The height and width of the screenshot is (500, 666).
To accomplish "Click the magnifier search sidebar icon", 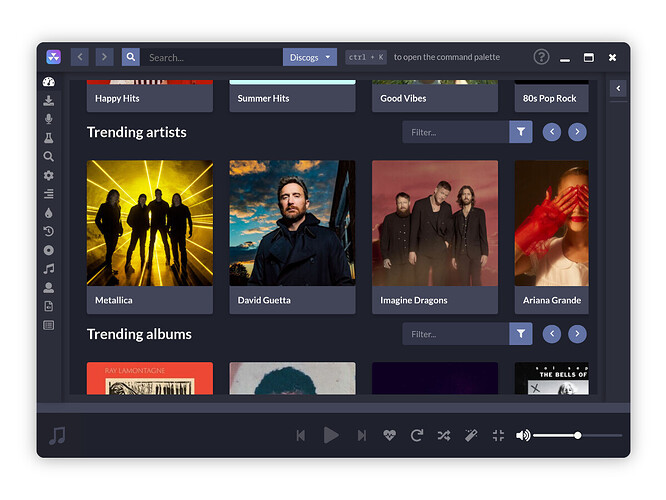I will [48, 157].
